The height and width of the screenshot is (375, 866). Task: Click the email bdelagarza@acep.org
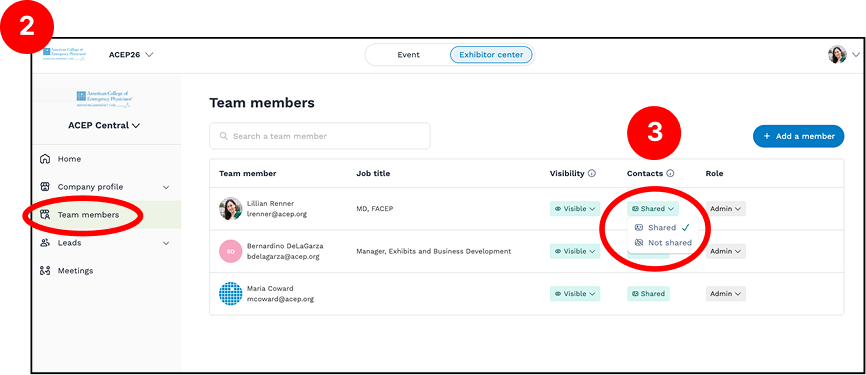(283, 256)
